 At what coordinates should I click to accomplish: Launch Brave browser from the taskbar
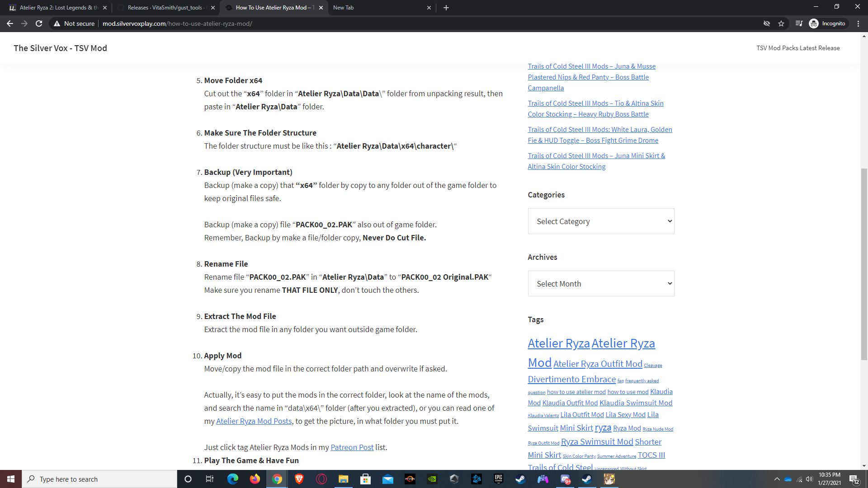tap(299, 479)
